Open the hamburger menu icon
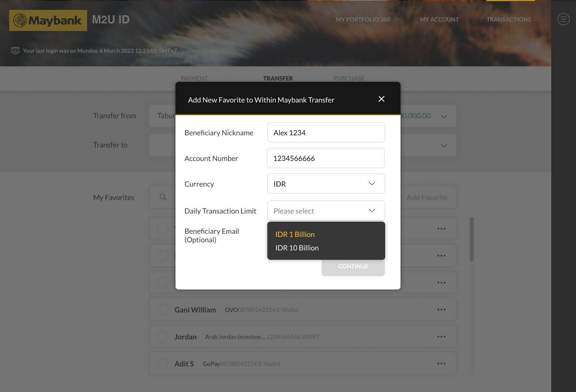Image resolution: width=576 pixels, height=392 pixels. [x=563, y=19]
